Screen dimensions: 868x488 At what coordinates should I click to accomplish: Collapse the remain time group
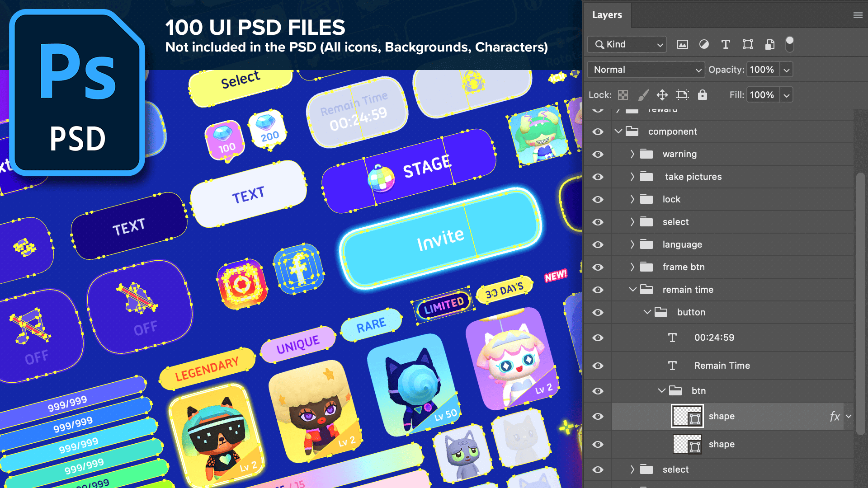[x=632, y=290]
